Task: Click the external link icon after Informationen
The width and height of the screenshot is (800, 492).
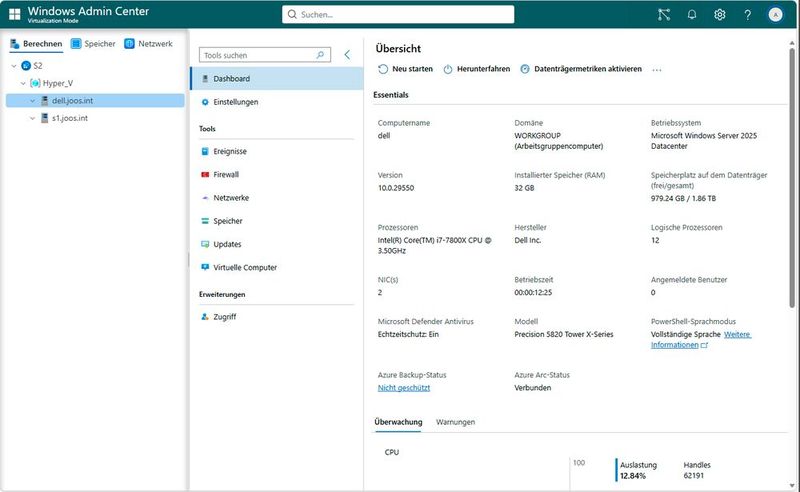Action: (705, 346)
